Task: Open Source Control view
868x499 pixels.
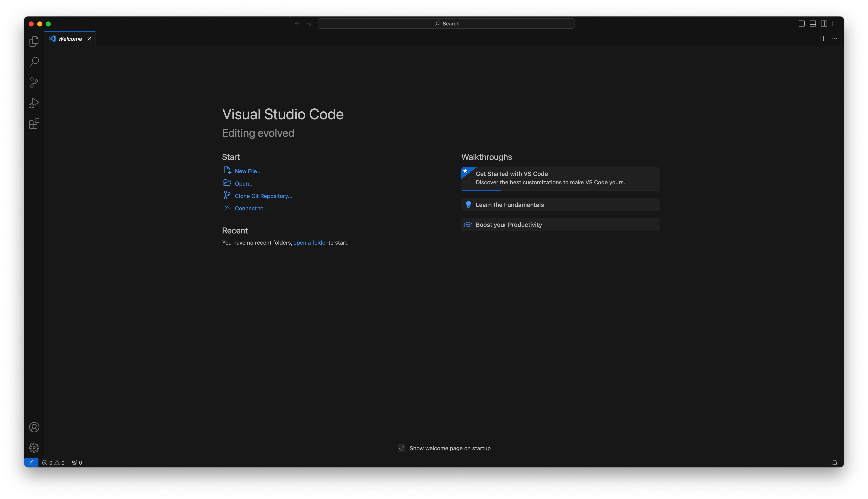Action: pyautogui.click(x=34, y=83)
